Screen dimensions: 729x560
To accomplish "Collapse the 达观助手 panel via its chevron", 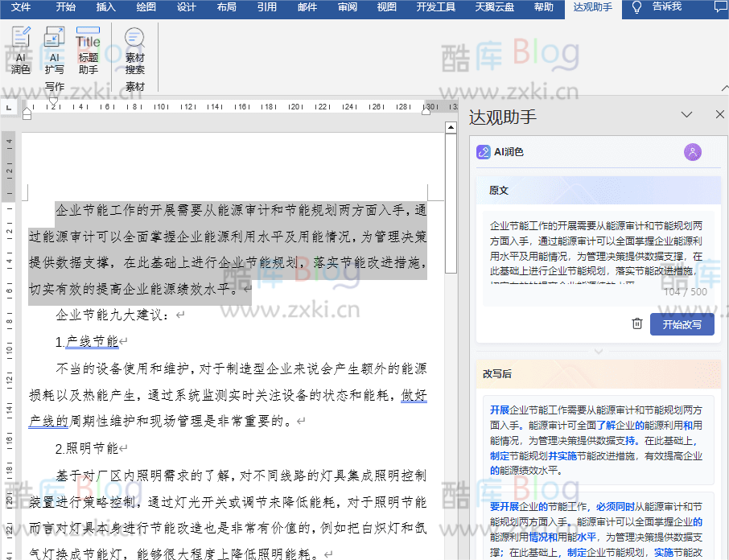I will point(687,115).
